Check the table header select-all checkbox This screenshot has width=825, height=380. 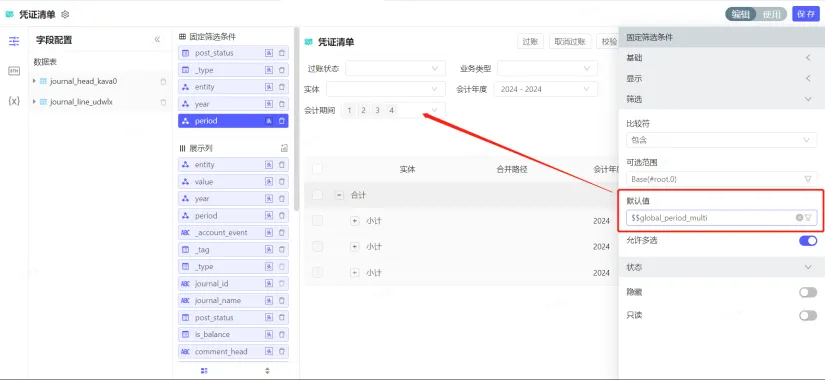[x=317, y=169]
